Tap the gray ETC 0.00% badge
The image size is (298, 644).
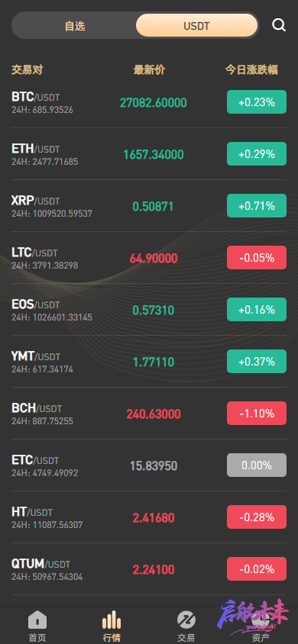point(257,465)
